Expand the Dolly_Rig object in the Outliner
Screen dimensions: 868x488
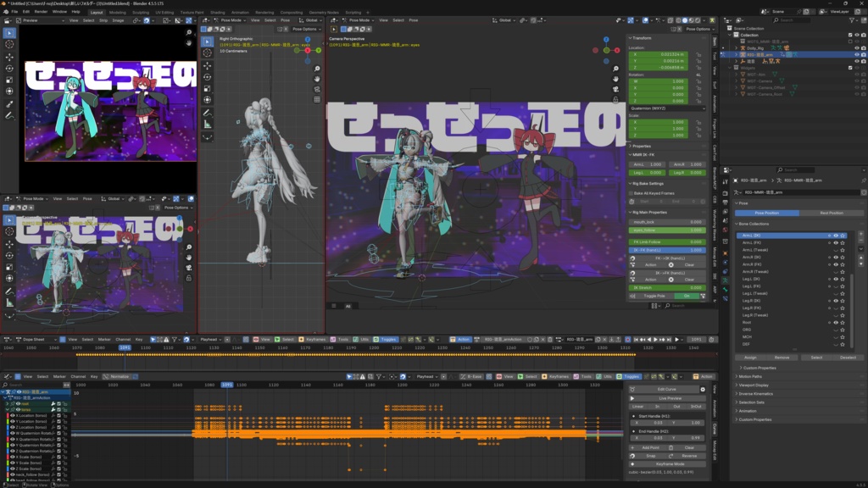[736, 48]
